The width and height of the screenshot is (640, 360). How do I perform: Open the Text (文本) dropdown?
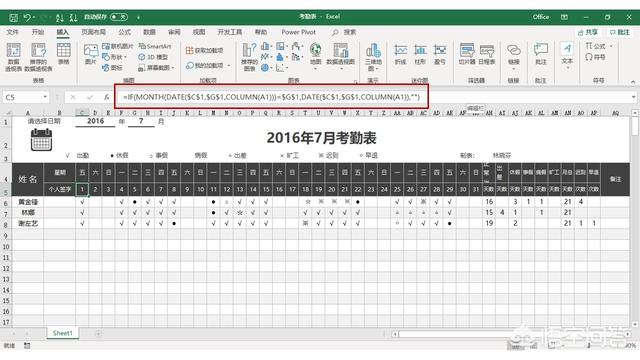[x=567, y=56]
